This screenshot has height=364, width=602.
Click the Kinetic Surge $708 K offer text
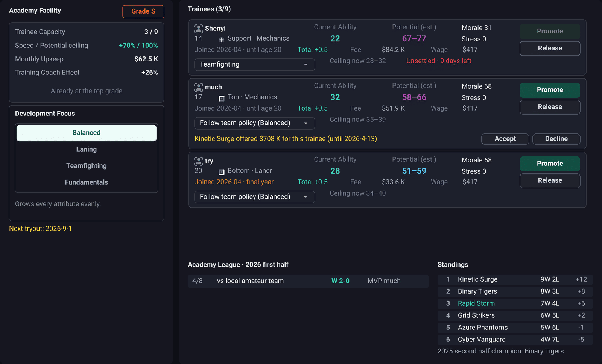click(x=286, y=139)
